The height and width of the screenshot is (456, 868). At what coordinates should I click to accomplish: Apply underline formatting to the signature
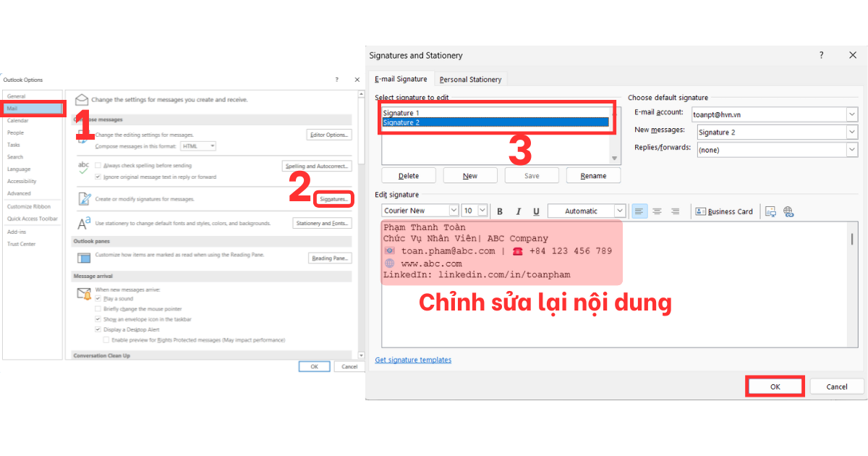536,211
